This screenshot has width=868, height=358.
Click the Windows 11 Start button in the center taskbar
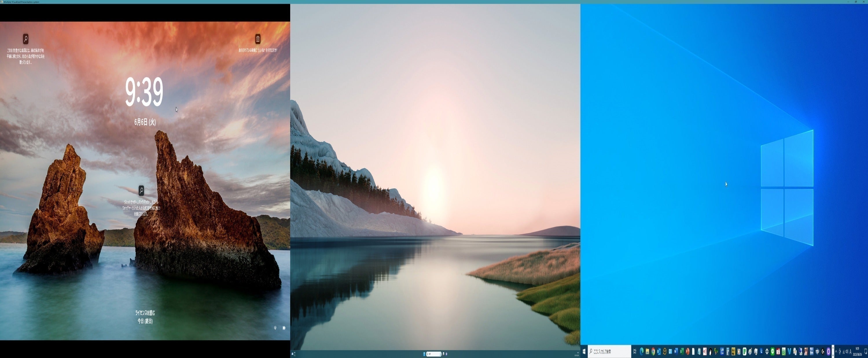click(424, 354)
